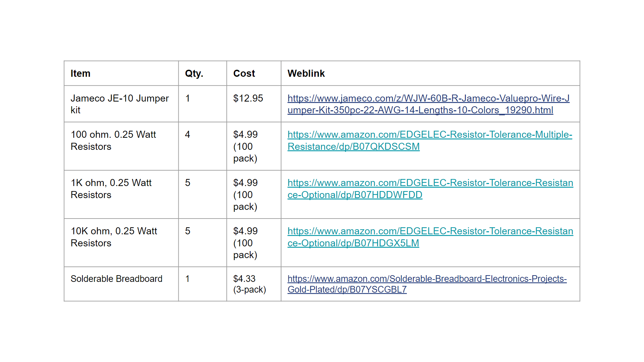Click the quantity 4 cell
The width and height of the screenshot is (644, 362).
click(x=187, y=135)
